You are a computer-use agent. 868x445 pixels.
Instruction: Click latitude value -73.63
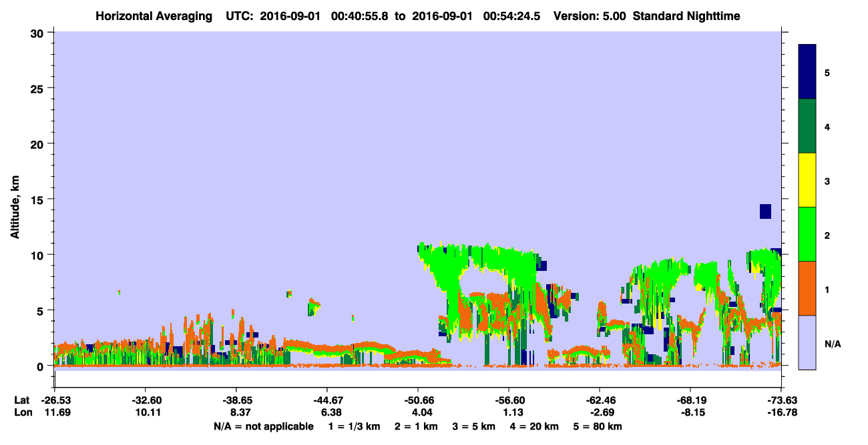[x=782, y=400]
